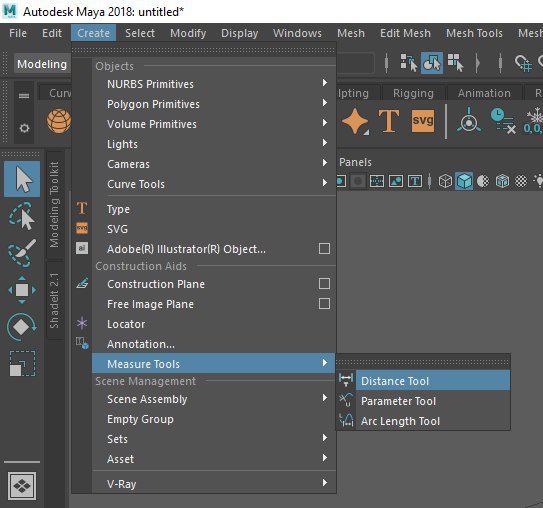Open the Edit menu
543x508 pixels.
click(x=52, y=33)
